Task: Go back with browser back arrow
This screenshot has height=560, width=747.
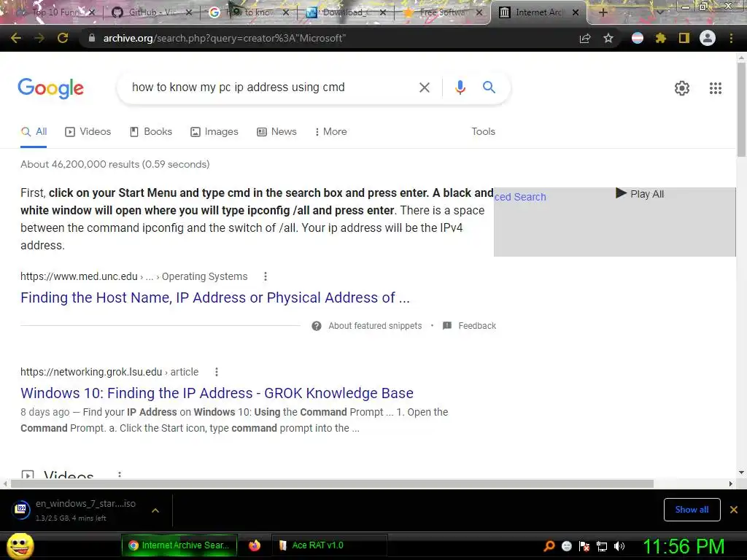Action: (16, 38)
